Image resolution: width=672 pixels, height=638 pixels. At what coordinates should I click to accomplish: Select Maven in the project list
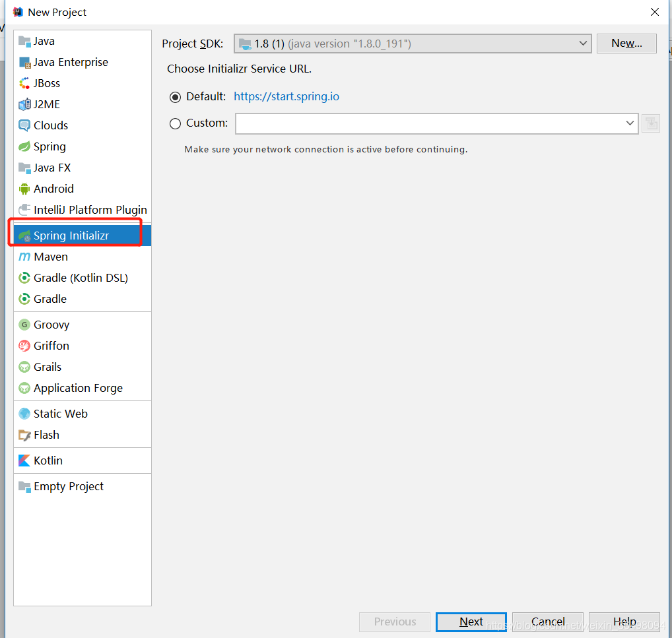tap(83, 257)
